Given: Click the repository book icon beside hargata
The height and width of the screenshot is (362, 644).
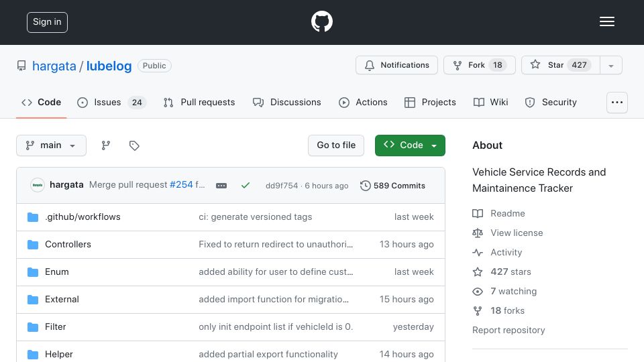Looking at the screenshot, I should click(21, 66).
